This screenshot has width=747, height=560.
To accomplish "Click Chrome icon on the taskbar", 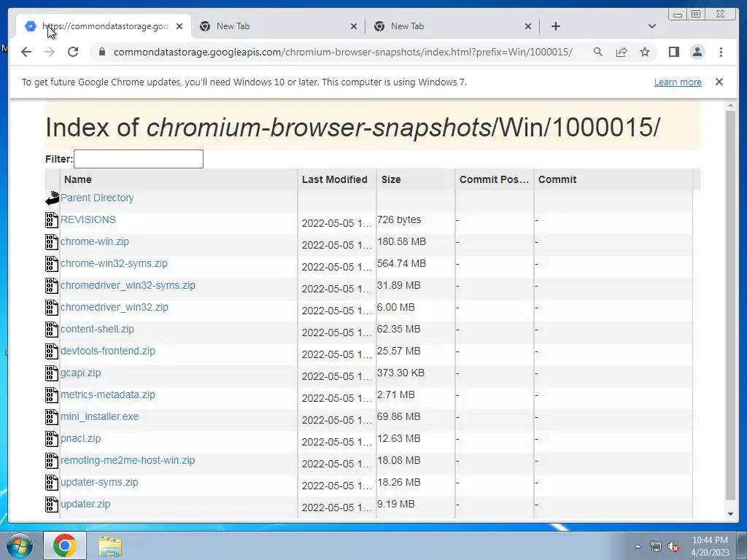I will [65, 545].
